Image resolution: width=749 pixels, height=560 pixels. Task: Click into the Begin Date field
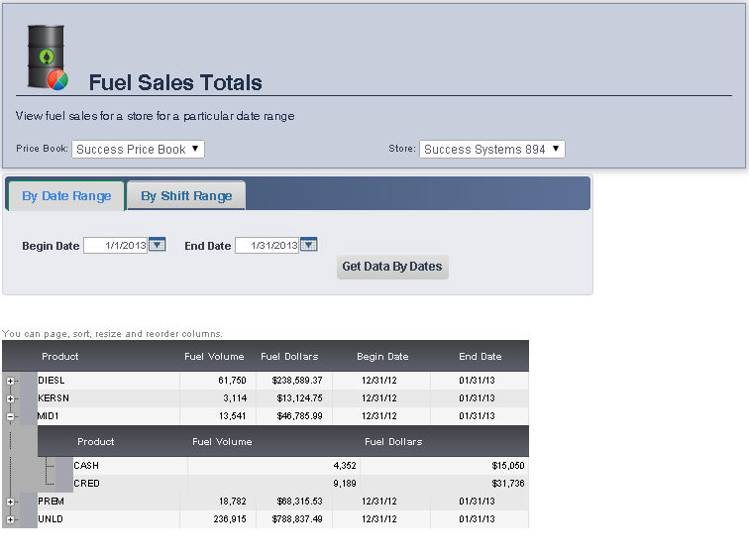pos(115,245)
